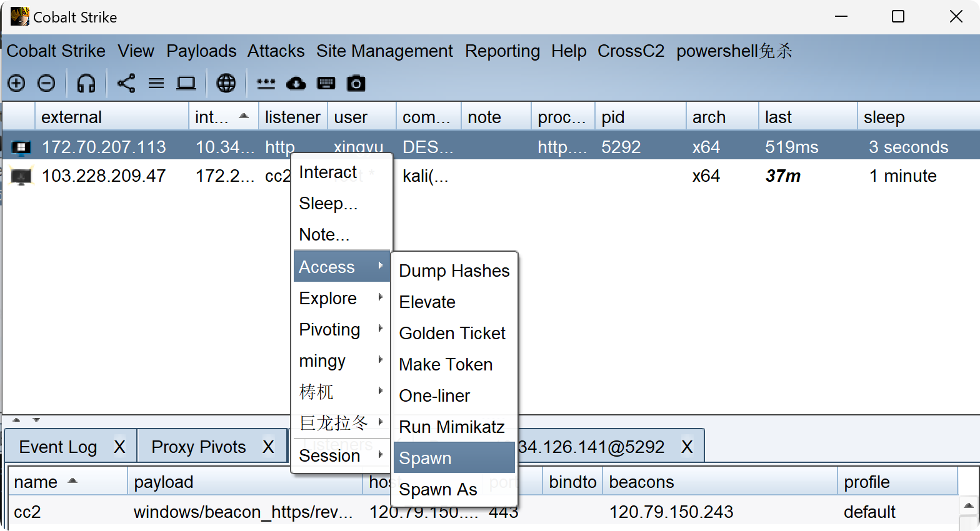Viewport: 980px width, 531px height.
Task: Sort listeners by profile column
Action: [897, 482]
